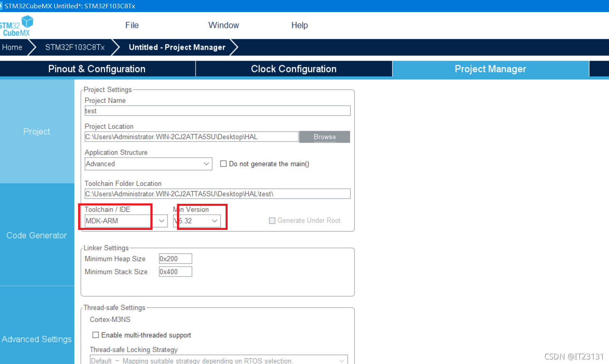The width and height of the screenshot is (609, 364).
Task: Enable multi-threaded support checkbox
Action: point(96,335)
